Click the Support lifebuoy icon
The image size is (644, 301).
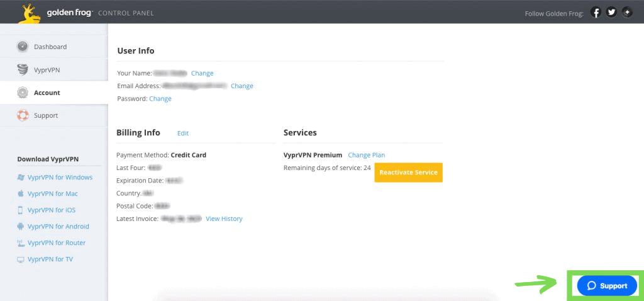(x=23, y=115)
